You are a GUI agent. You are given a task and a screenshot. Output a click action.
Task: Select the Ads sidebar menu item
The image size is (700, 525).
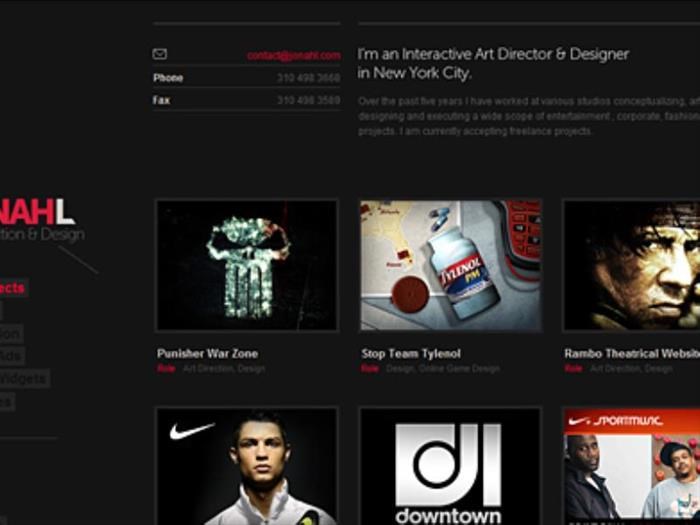pyautogui.click(x=12, y=356)
